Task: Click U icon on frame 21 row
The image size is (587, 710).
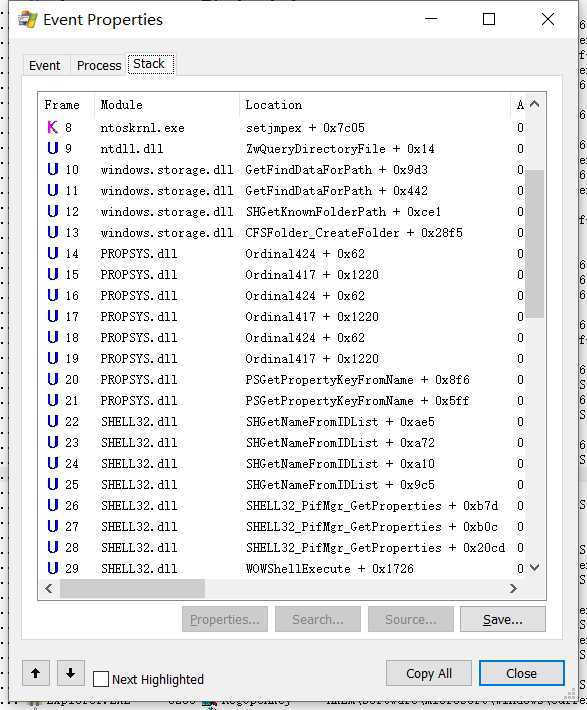Action: [53, 400]
